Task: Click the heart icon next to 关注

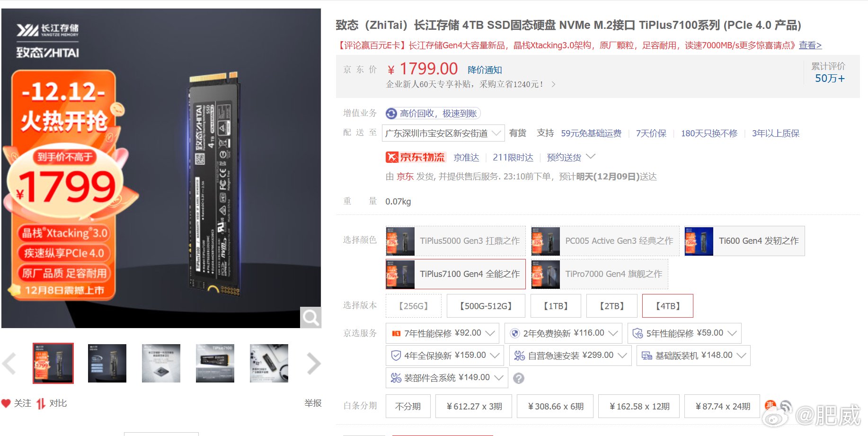Action: click(7, 403)
